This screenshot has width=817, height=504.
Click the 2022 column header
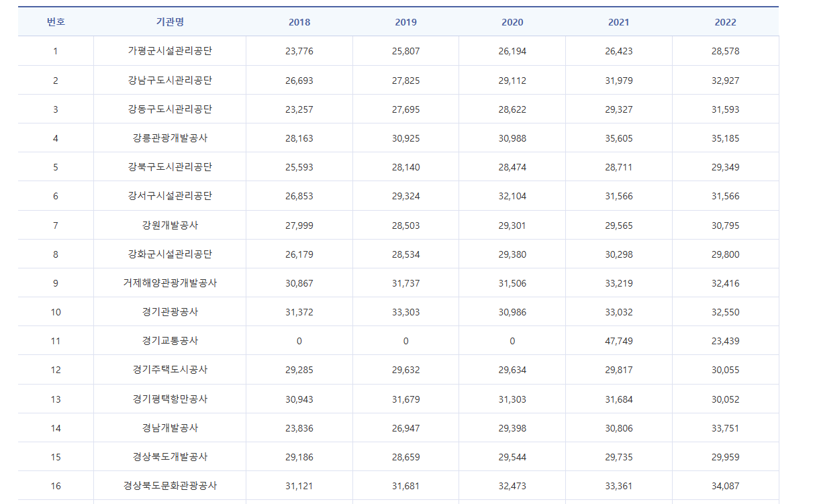tap(726, 22)
